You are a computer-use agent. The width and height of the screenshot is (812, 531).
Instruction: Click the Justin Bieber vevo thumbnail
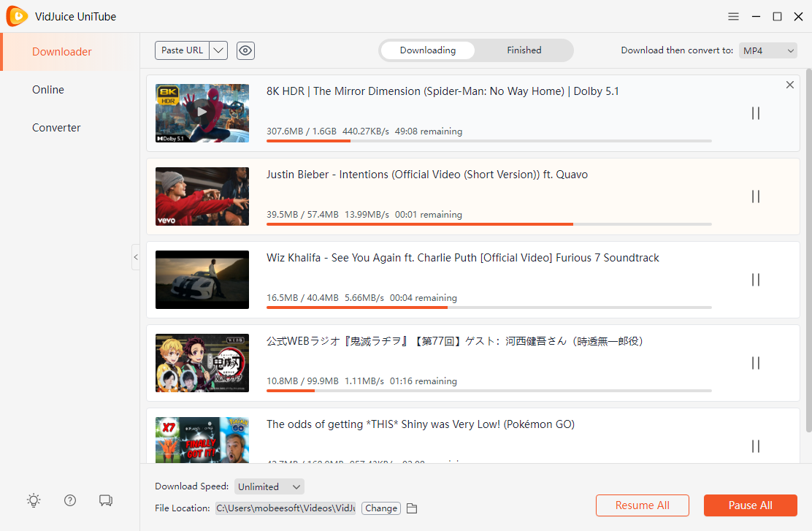(x=202, y=196)
